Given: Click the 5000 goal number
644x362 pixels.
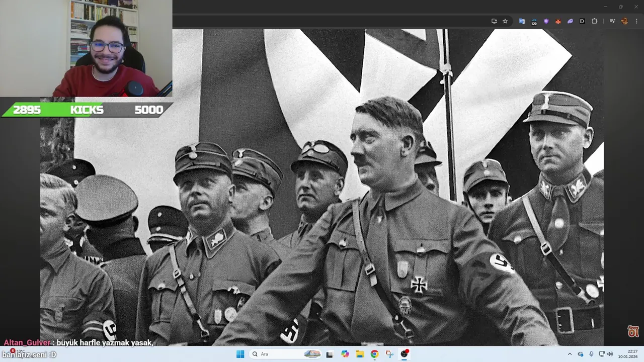Looking at the screenshot, I should tap(148, 110).
